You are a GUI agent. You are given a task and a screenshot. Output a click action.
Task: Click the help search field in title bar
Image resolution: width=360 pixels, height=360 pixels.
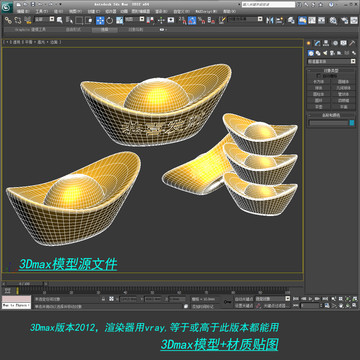(x=269, y=5)
